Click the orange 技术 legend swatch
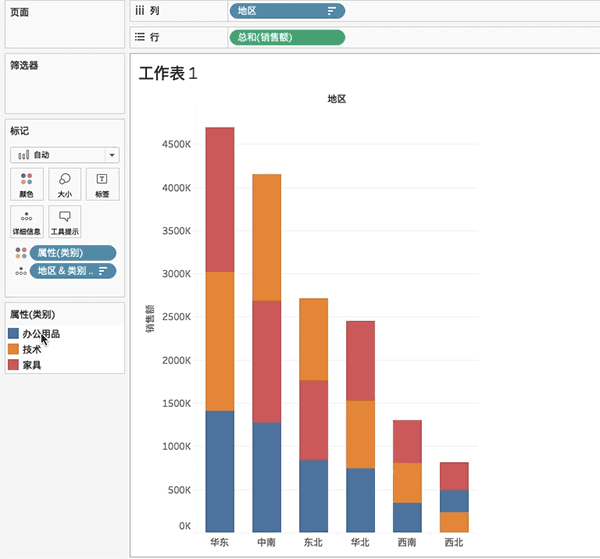Viewport: 600px width, 559px height. [13, 349]
